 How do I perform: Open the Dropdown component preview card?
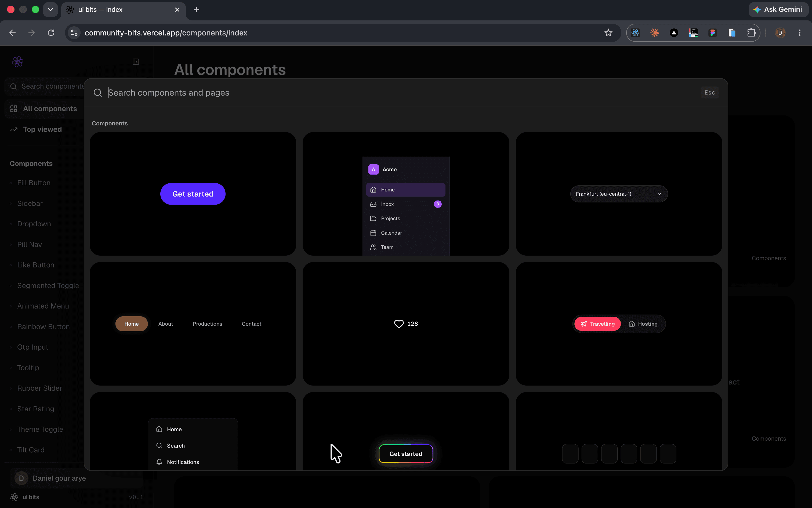click(618, 194)
